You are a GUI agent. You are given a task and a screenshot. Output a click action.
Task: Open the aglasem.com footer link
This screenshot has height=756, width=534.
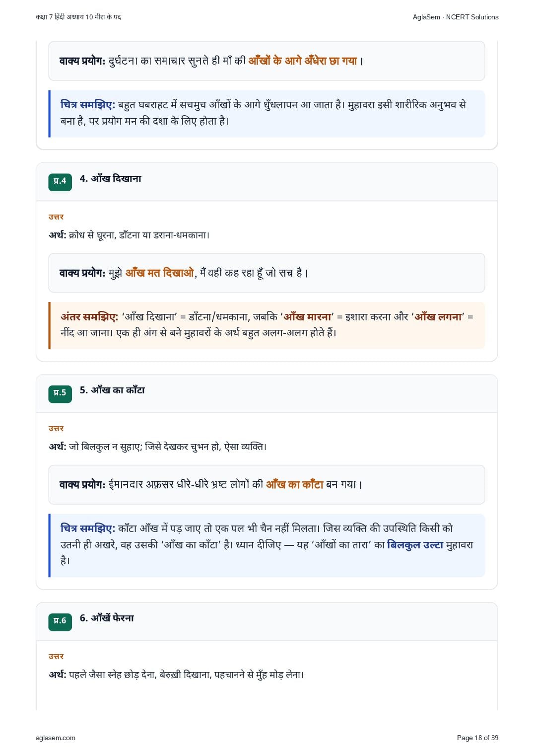click(x=56, y=738)
